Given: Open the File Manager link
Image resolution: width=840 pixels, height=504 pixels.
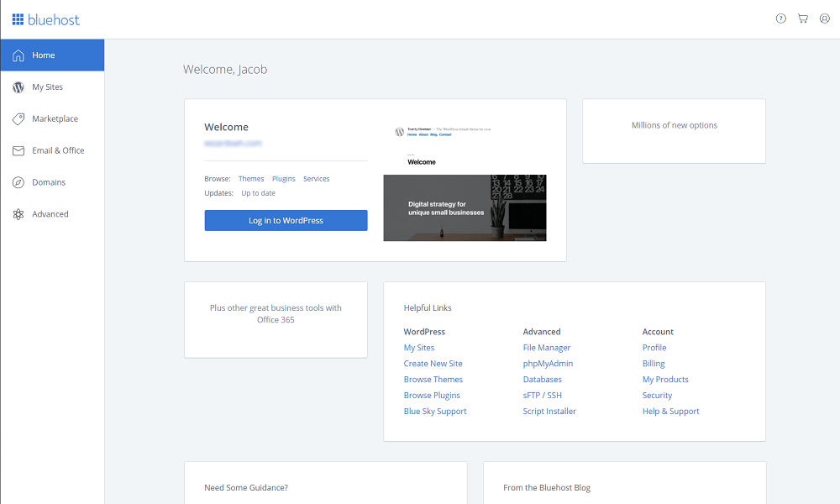Looking at the screenshot, I should point(547,348).
